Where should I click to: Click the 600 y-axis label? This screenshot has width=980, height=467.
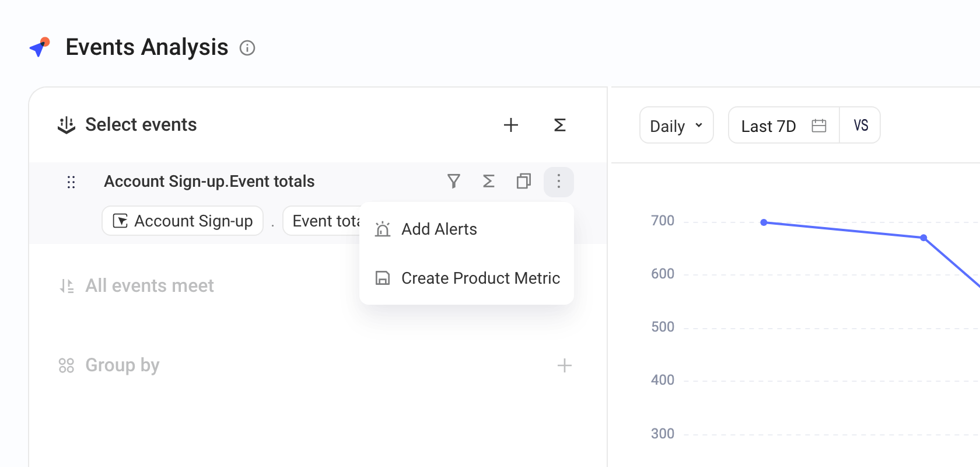[x=663, y=274]
